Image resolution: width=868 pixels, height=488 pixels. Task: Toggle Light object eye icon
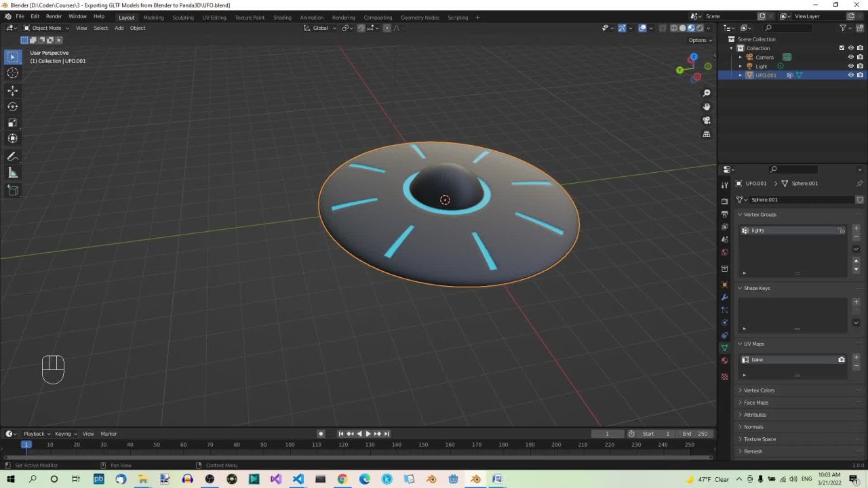850,66
